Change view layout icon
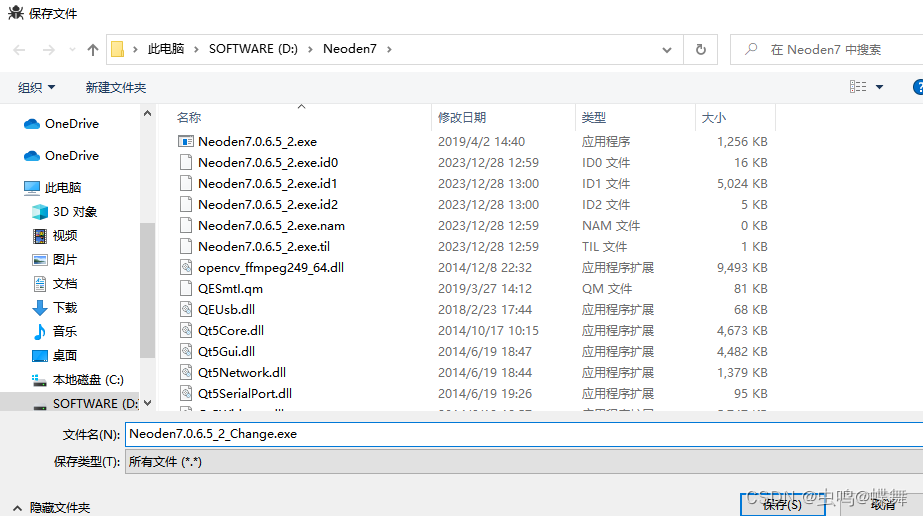The image size is (923, 516). pos(858,87)
